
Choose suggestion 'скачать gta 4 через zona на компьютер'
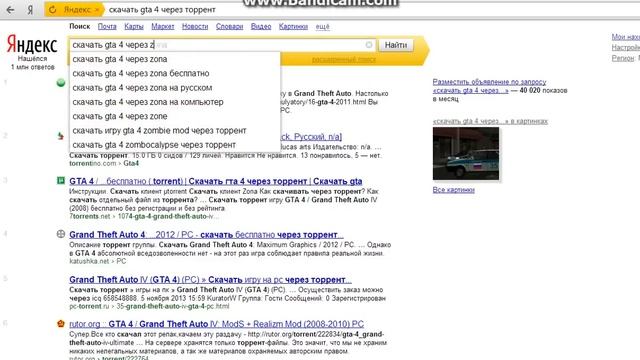pyautogui.click(x=175, y=102)
